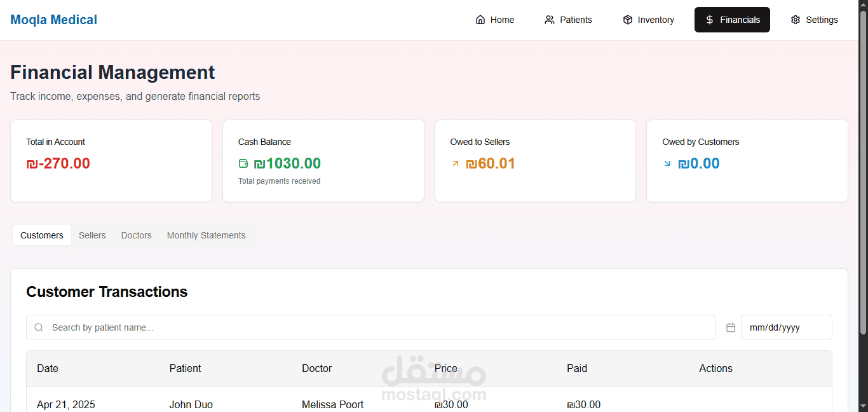Open the Monthly Statements tab
This screenshot has width=868, height=412.
click(x=206, y=235)
